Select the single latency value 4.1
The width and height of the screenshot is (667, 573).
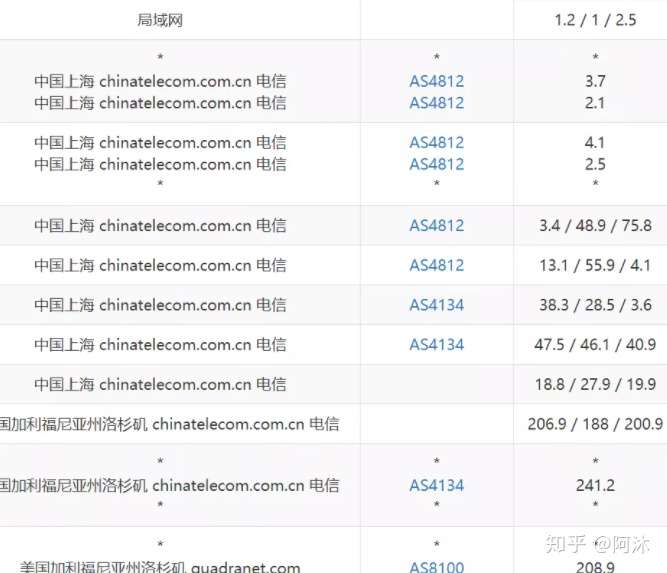(595, 143)
